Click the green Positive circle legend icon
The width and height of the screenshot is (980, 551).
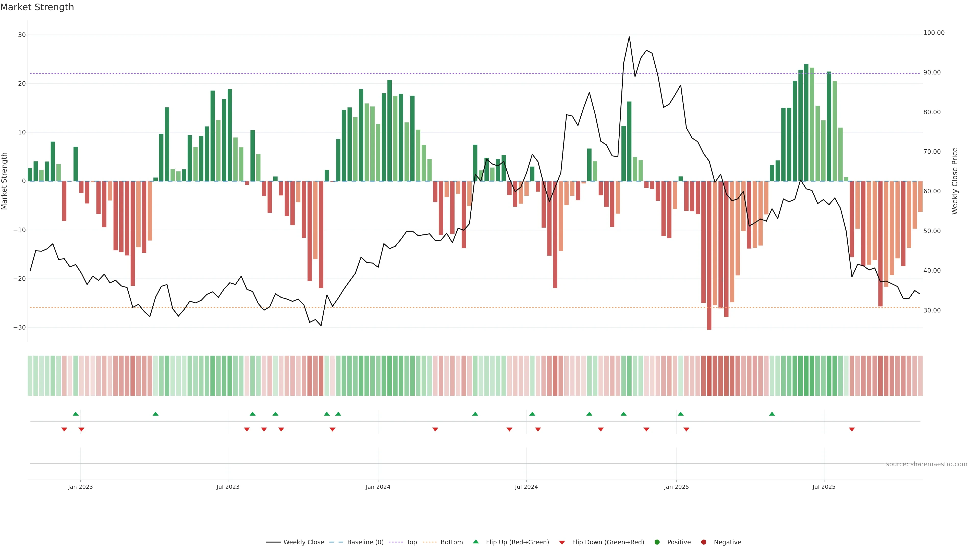(657, 542)
